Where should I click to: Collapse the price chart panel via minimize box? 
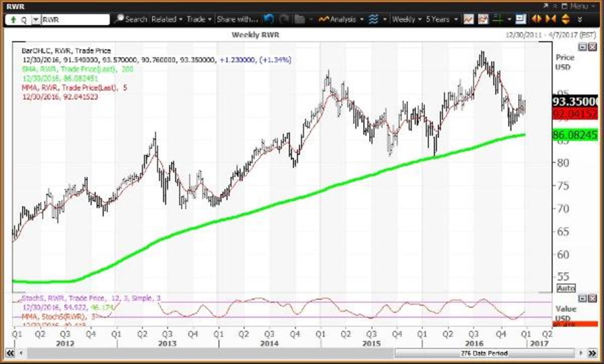click(x=582, y=47)
